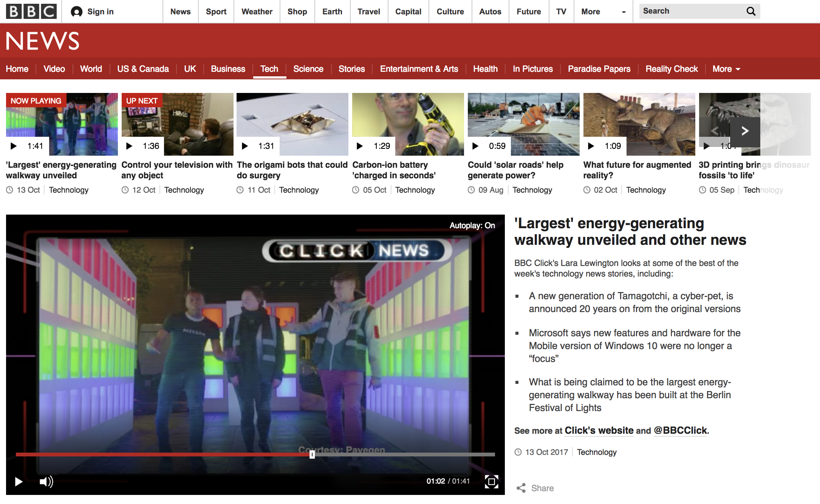Open the Stories section
The image size is (820, 504).
351,69
